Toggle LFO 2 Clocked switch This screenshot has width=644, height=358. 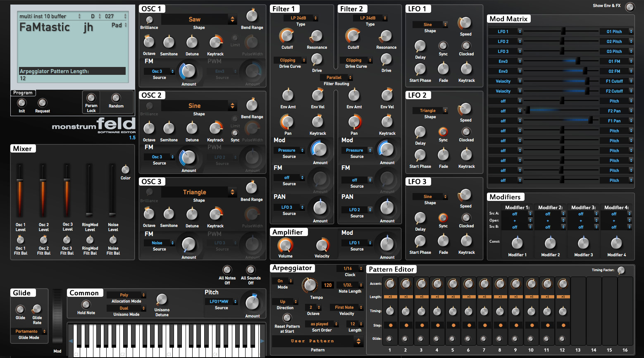466,131
